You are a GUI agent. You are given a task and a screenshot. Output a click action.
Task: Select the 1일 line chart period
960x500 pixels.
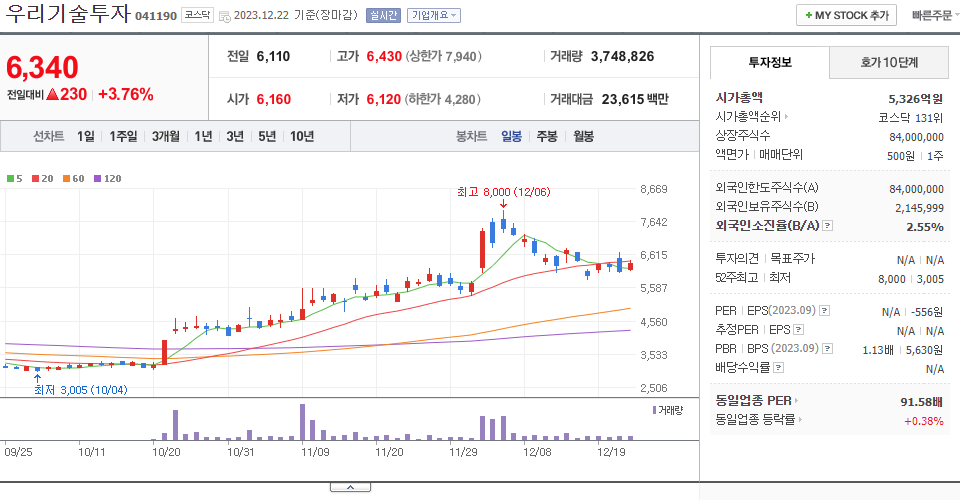point(86,136)
